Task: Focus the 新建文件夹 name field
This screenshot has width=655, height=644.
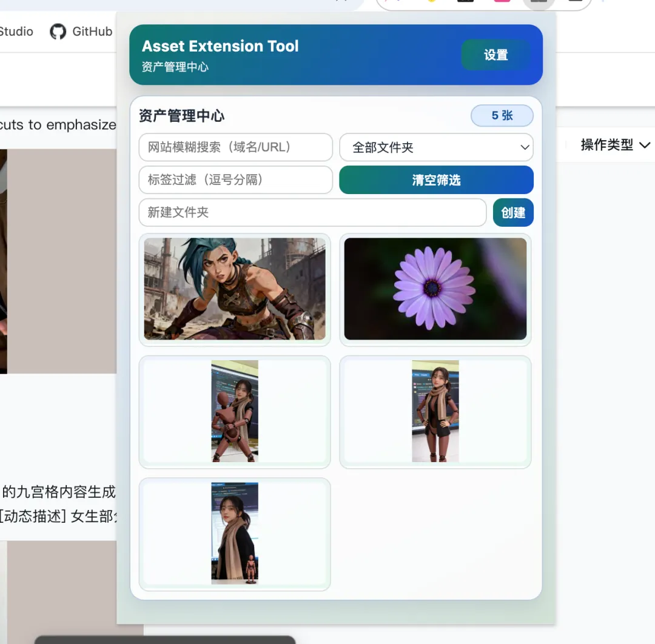Action: [312, 213]
